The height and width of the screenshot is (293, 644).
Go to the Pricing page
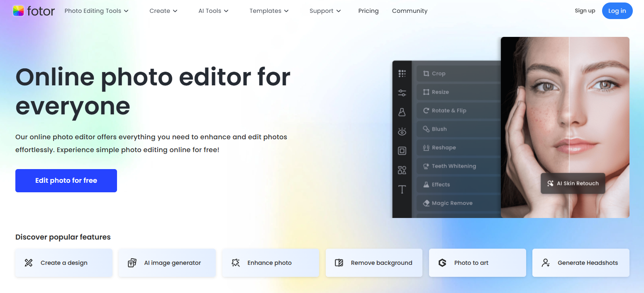pyautogui.click(x=368, y=11)
